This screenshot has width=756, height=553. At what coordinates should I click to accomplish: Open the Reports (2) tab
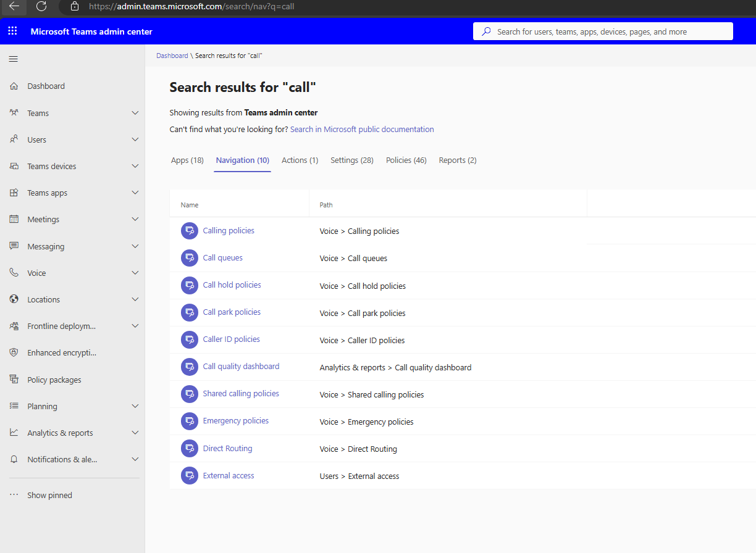tap(458, 160)
